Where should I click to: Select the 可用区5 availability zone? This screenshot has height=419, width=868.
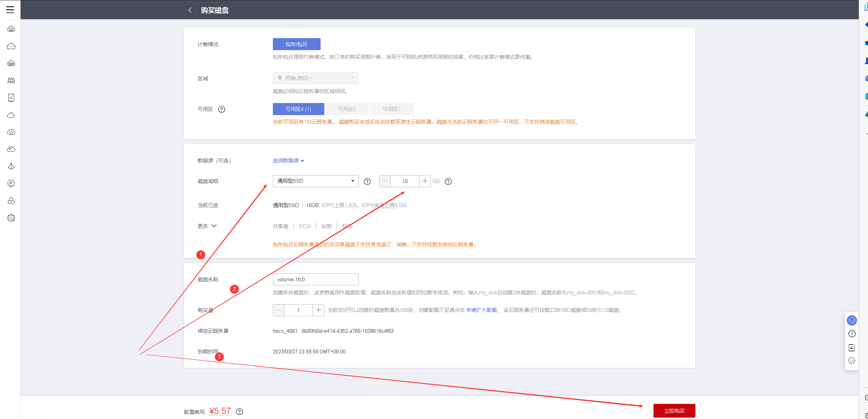coord(347,109)
